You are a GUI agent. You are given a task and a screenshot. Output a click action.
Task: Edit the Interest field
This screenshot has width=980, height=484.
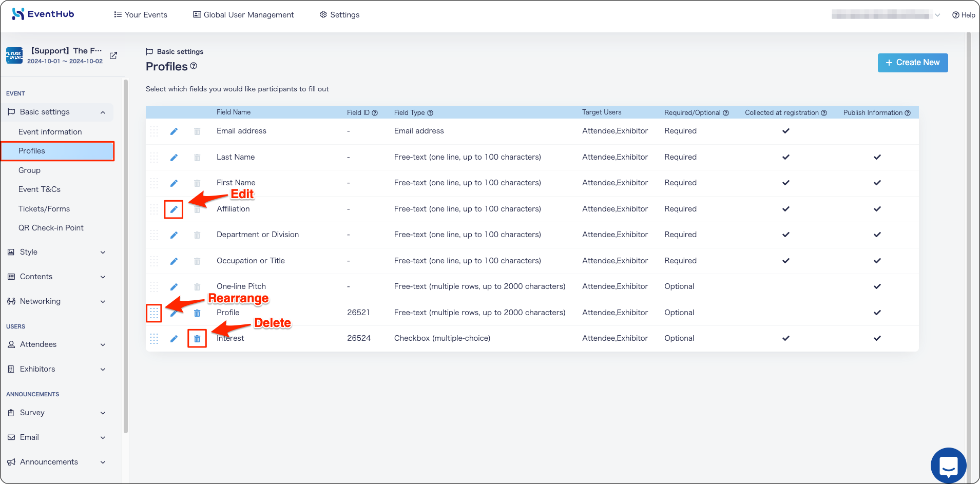coord(174,339)
